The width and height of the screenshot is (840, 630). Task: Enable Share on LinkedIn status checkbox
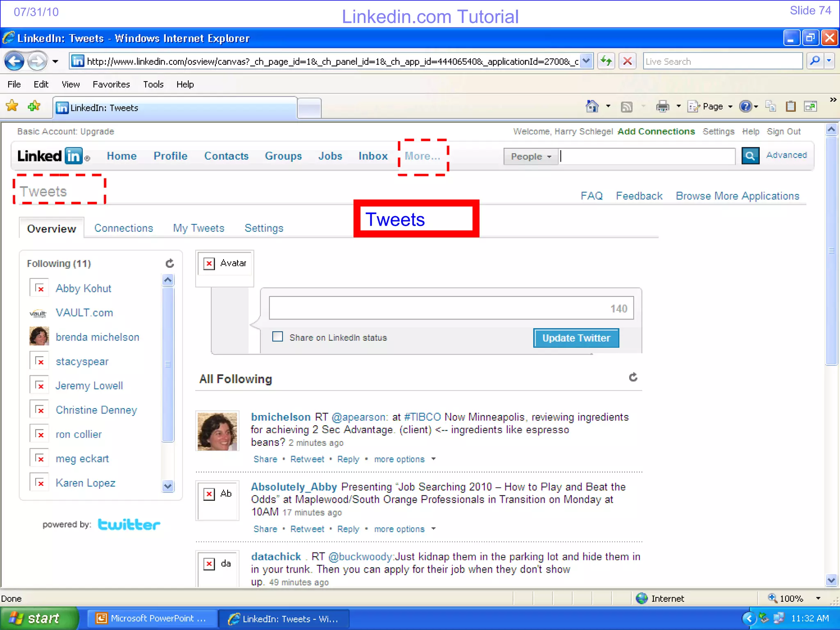[x=278, y=337]
